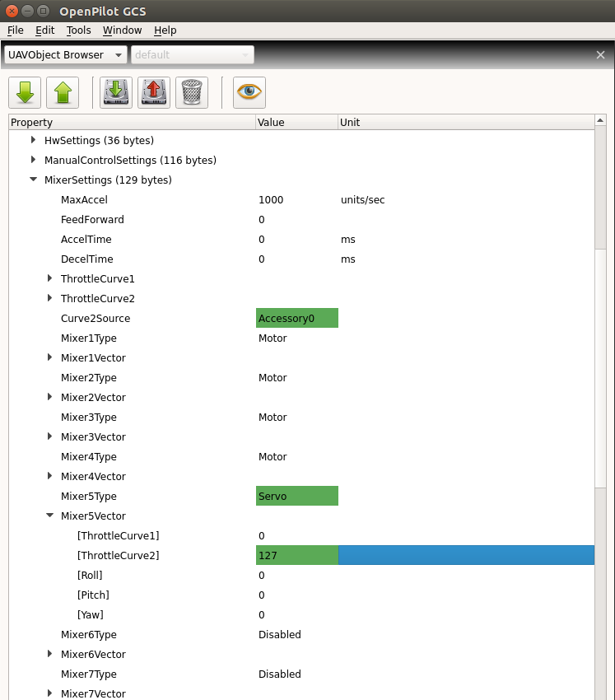
Task: Click the Motor value of Mixer2Type
Action: 273,378
